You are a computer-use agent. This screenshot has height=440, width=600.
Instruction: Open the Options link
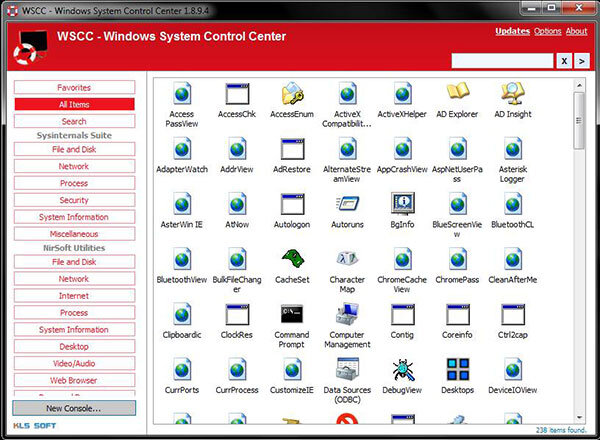pos(548,31)
